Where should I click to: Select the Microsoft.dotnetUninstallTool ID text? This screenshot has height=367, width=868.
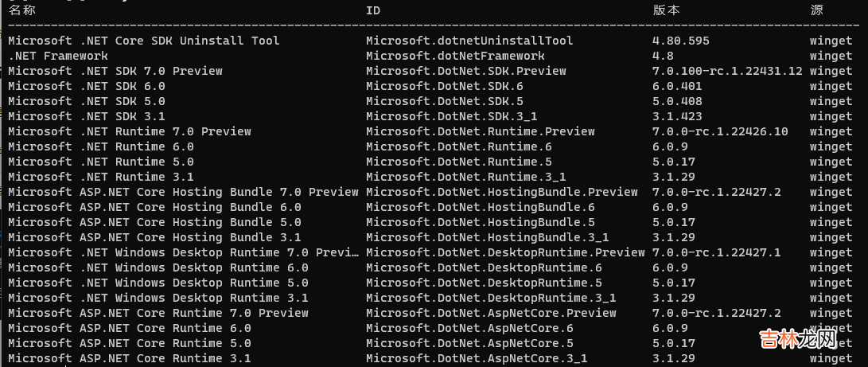click(469, 41)
